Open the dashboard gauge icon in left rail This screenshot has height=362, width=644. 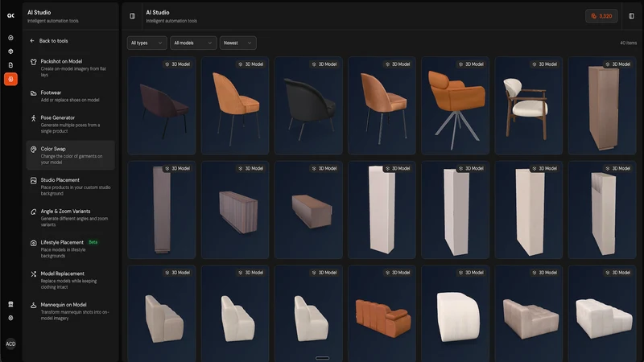[x=10, y=38]
